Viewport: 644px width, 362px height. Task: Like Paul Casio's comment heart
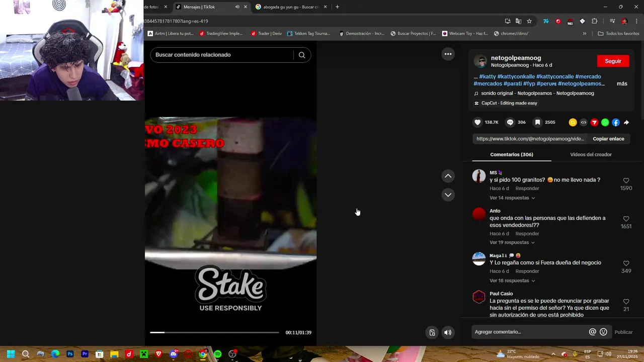[x=626, y=302]
